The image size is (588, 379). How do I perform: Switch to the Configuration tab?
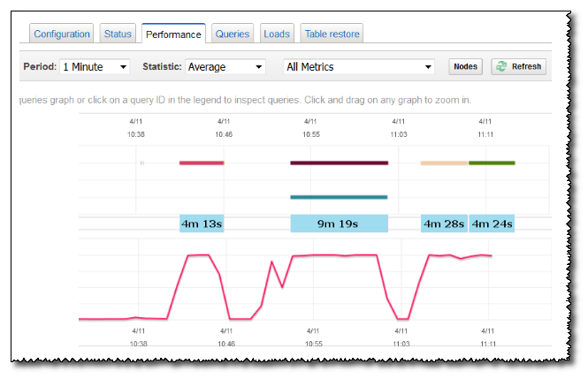(62, 34)
